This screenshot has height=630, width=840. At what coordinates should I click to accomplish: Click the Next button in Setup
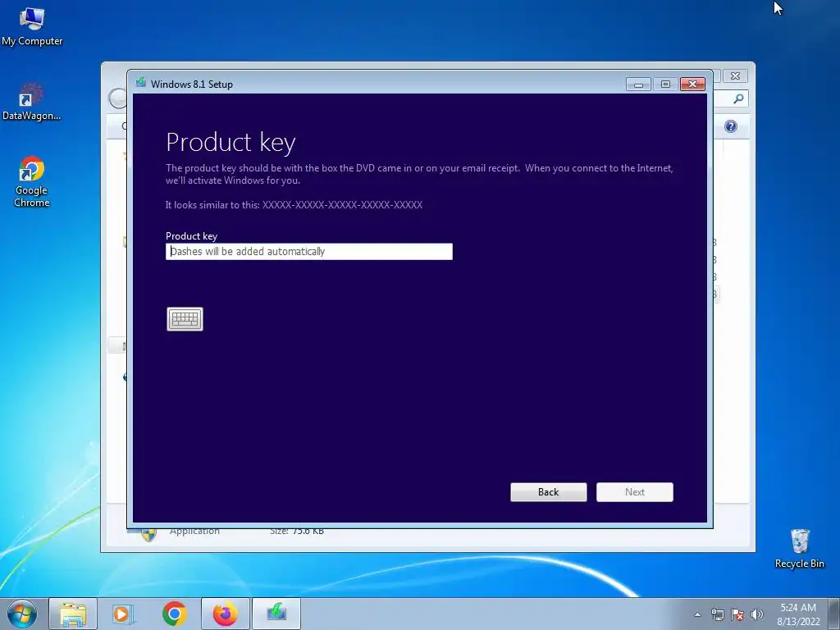click(635, 492)
